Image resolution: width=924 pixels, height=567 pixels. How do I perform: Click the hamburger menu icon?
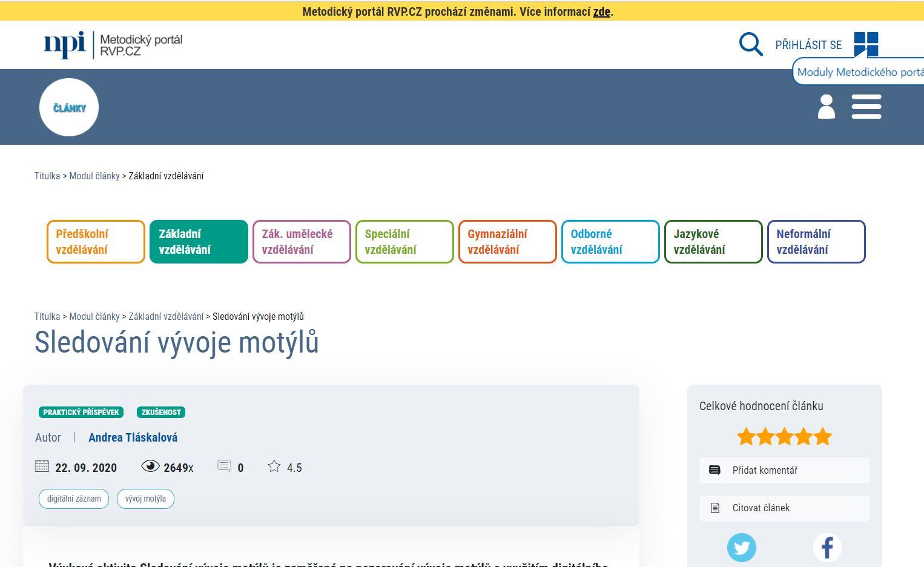(x=866, y=107)
